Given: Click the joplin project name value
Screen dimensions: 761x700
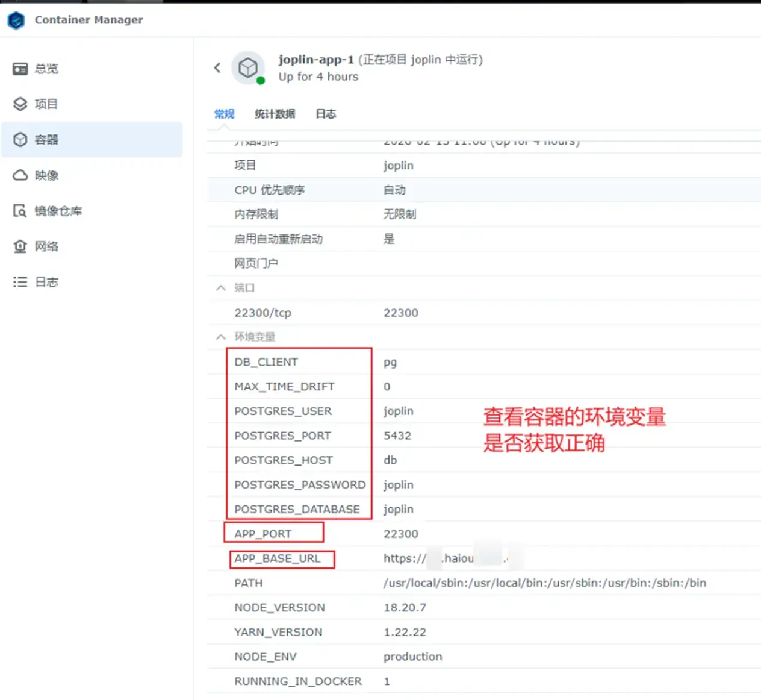Looking at the screenshot, I should (x=398, y=166).
